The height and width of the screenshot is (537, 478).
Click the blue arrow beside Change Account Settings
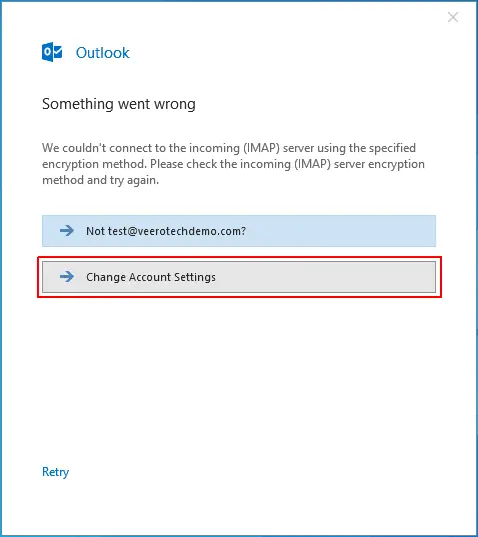[x=67, y=276]
